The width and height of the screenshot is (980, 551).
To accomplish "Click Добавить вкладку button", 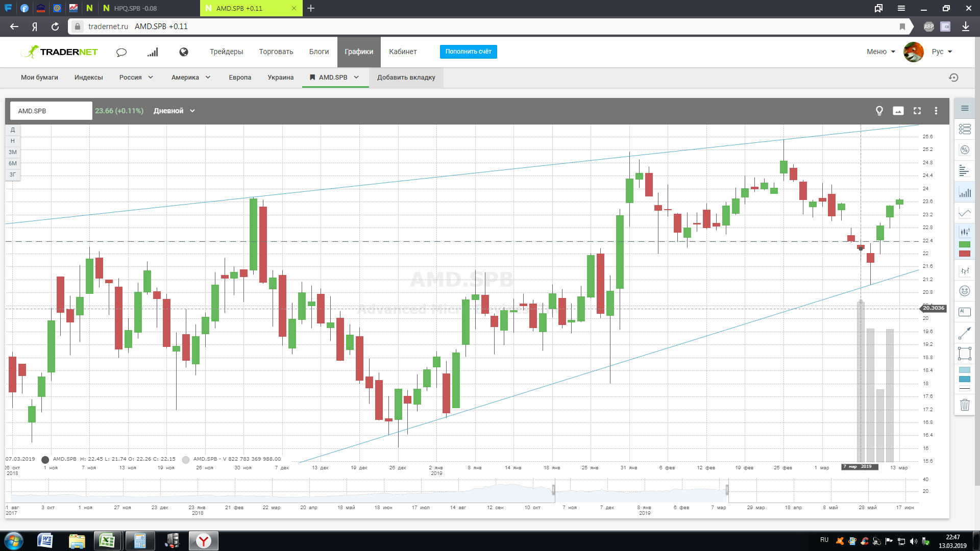I will point(406,78).
